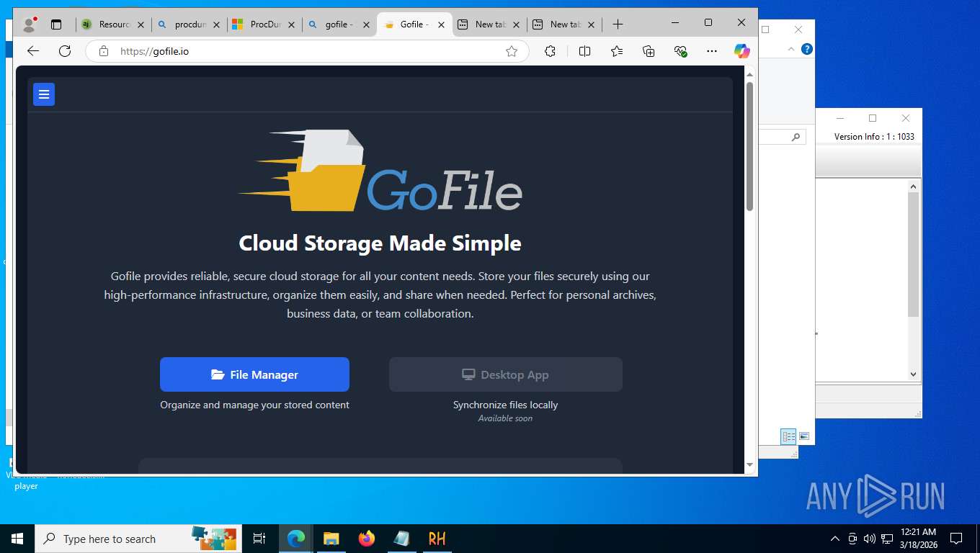The image size is (980, 553).
Task: Open the RH Resource Hacker taskbar icon
Action: [x=437, y=539]
